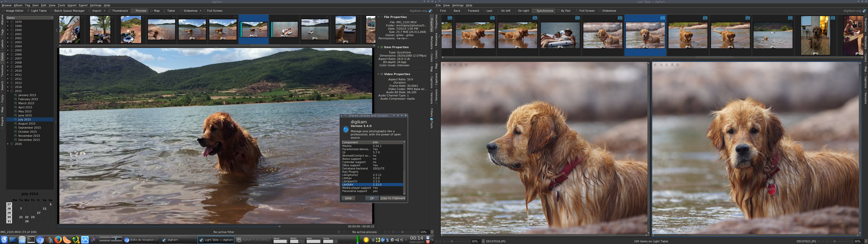
Task: Click OK in the components dialog
Action: (372, 198)
